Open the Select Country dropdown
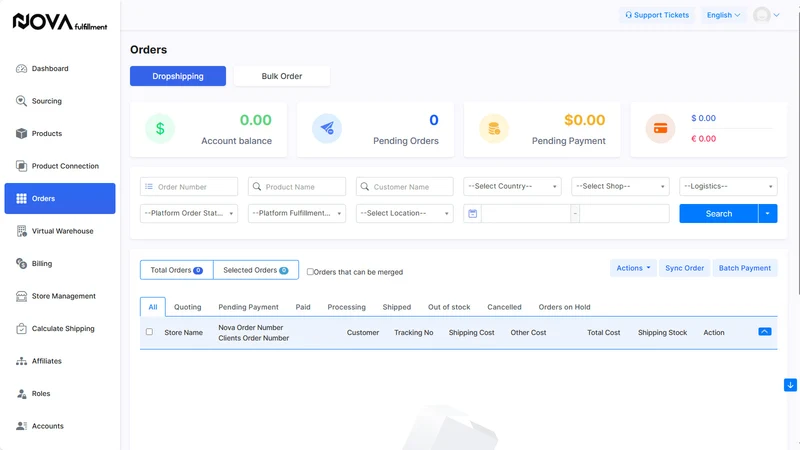 pyautogui.click(x=512, y=186)
